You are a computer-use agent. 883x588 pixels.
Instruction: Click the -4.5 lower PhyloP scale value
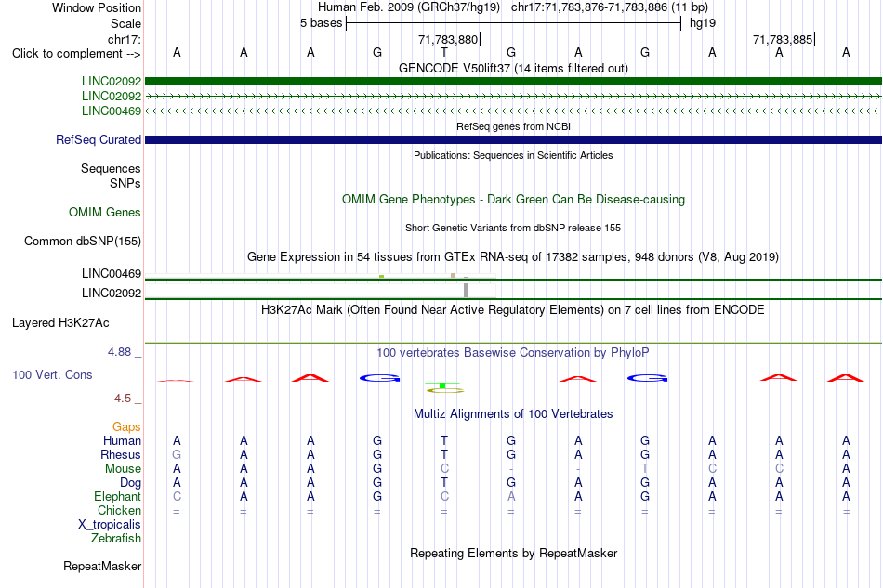tap(121, 399)
